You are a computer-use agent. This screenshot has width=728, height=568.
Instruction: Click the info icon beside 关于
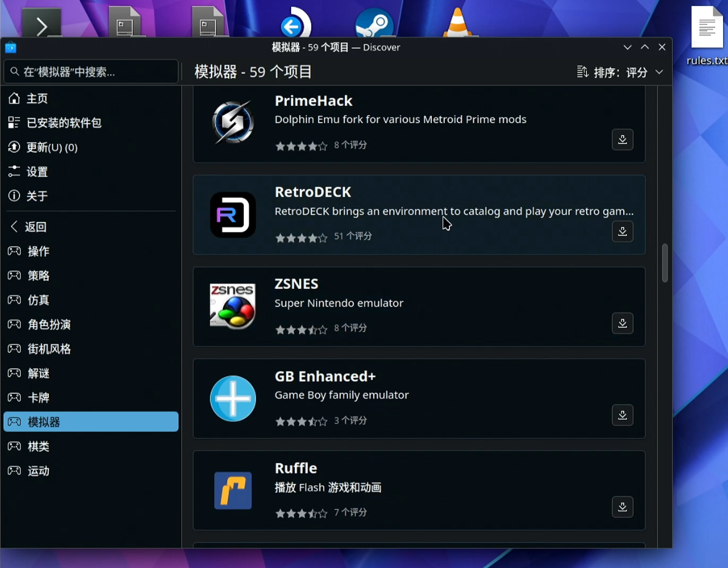pos(14,196)
